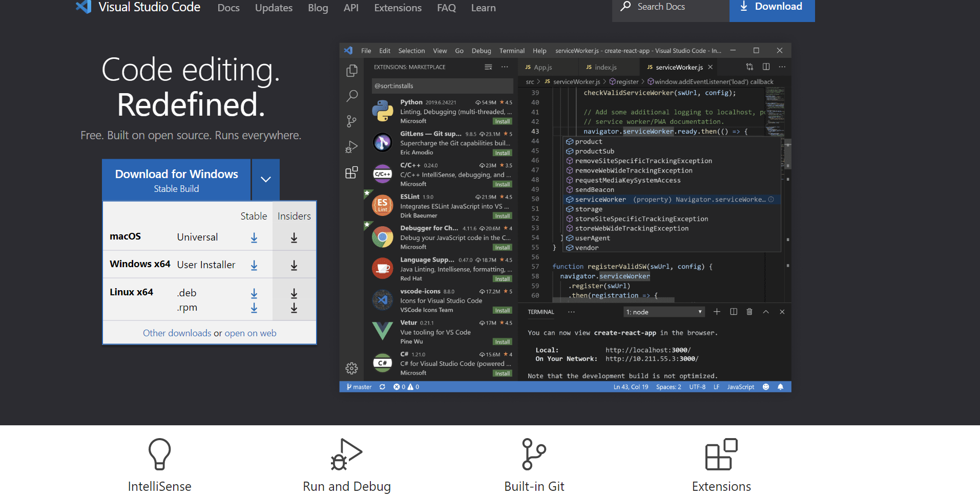980x499 pixels.
Task: Open the Terminal menu
Action: tap(512, 51)
